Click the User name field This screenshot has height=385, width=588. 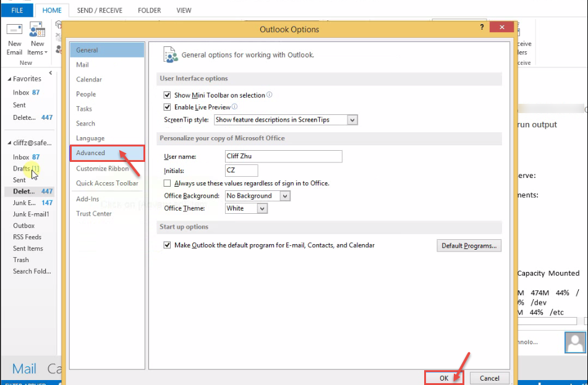284,156
